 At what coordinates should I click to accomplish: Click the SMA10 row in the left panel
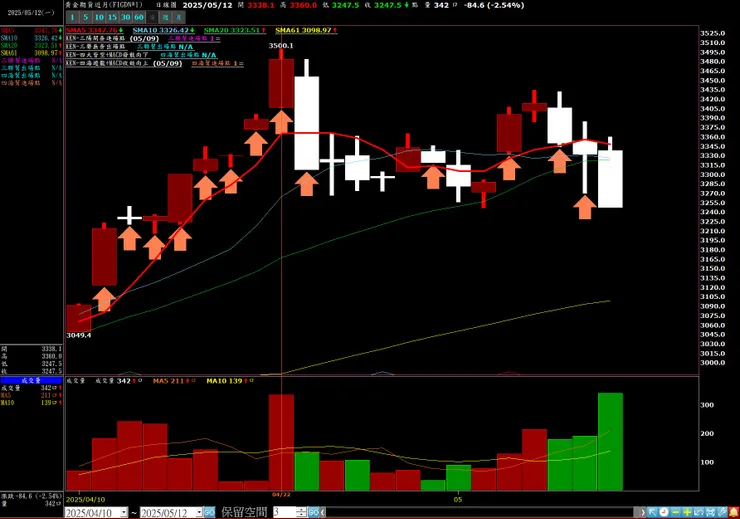point(31,38)
